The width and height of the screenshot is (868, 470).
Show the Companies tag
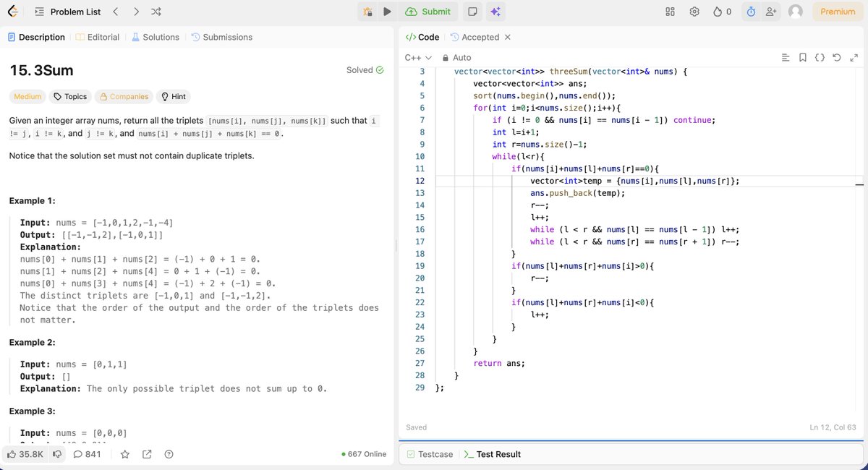[124, 96]
